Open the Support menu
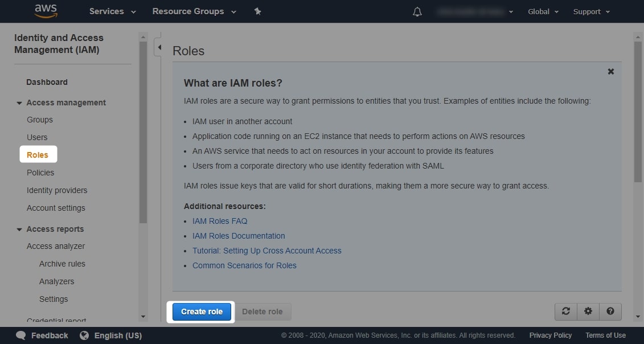The image size is (644, 344). 592,12
